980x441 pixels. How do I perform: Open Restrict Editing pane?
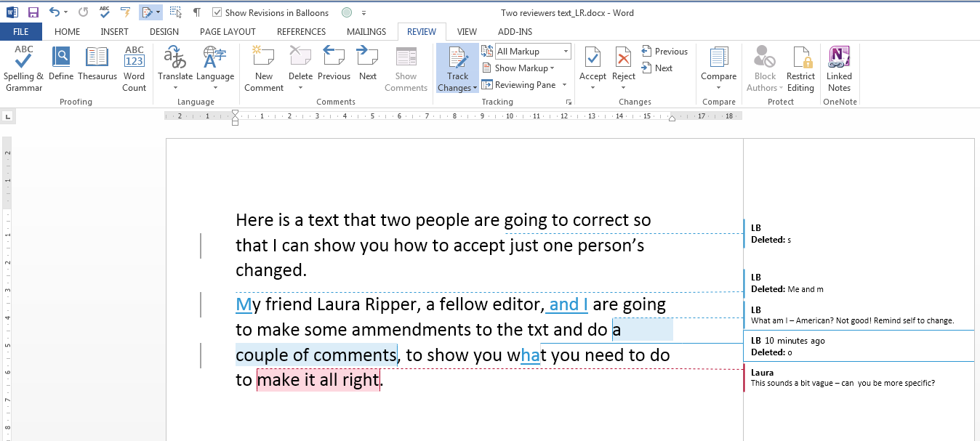(x=800, y=69)
